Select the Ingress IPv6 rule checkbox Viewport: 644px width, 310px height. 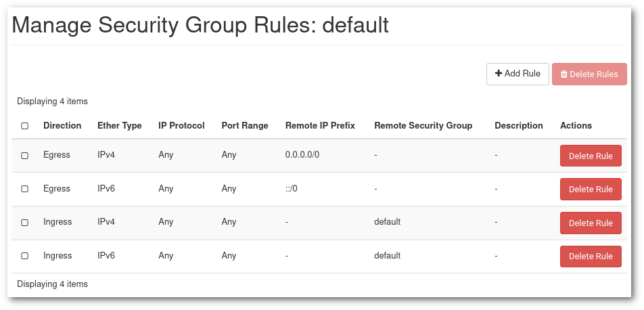(x=25, y=256)
